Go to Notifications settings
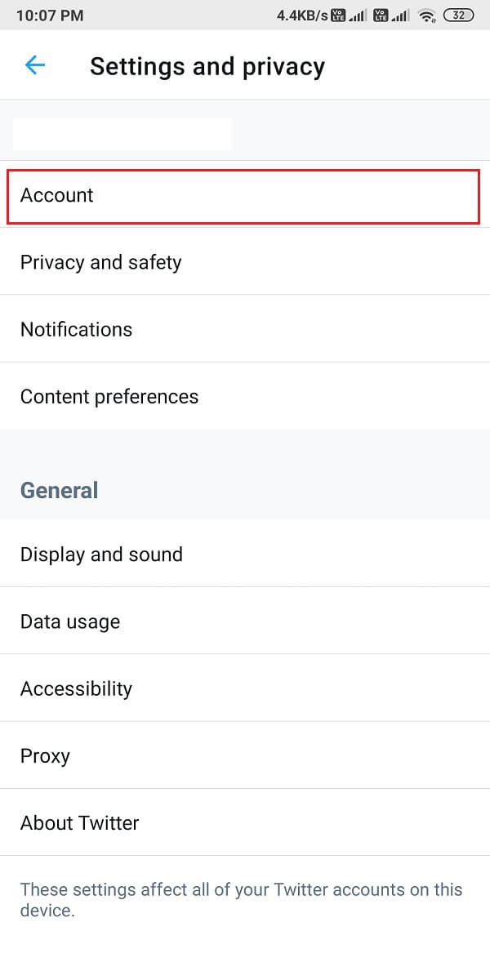This screenshot has height=980, width=490. [245, 329]
